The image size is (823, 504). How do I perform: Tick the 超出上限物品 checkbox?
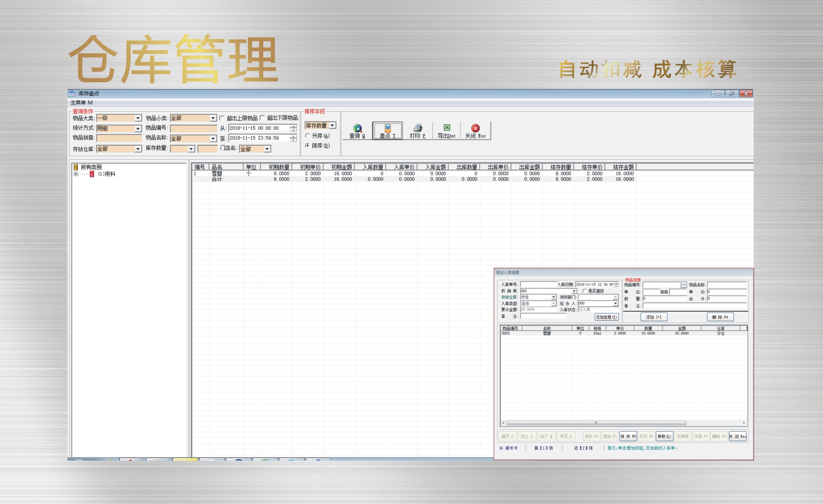[x=222, y=118]
